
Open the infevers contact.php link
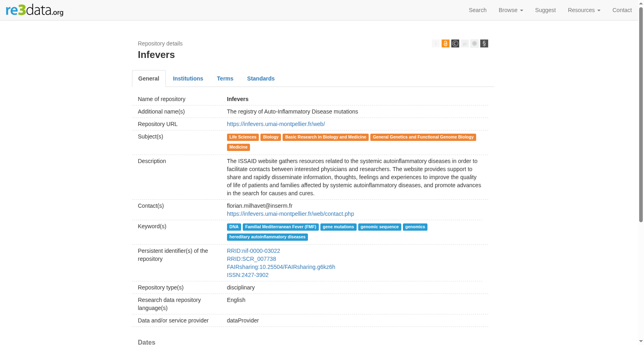click(290, 214)
